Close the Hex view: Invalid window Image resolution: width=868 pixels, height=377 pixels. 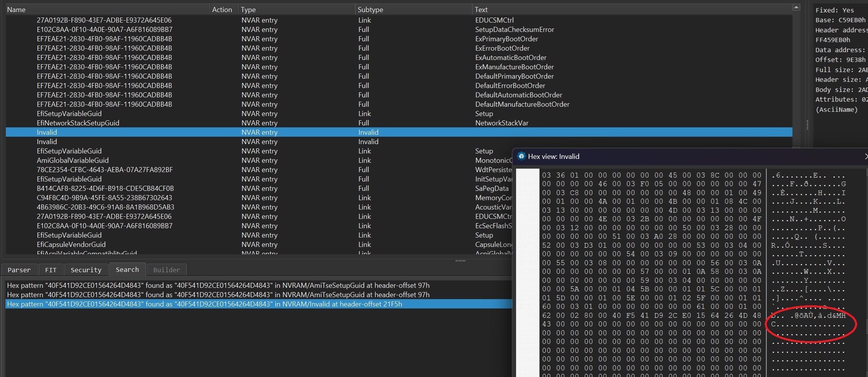[866, 157]
